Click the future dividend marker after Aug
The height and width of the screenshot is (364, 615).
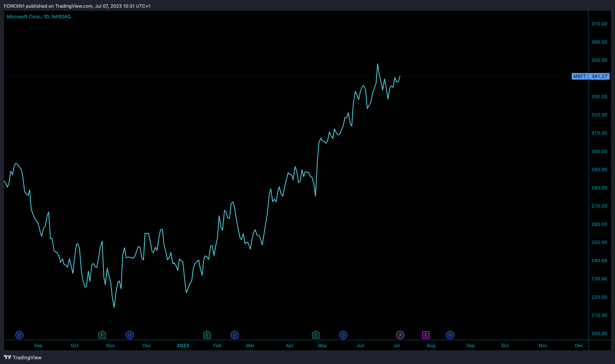pos(450,335)
